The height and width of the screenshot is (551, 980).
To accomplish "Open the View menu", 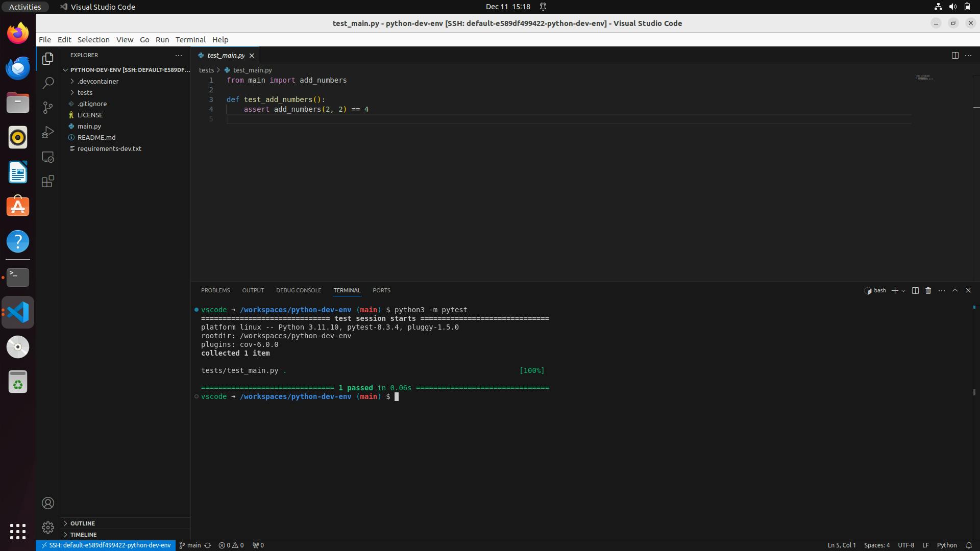I will click(x=125, y=39).
